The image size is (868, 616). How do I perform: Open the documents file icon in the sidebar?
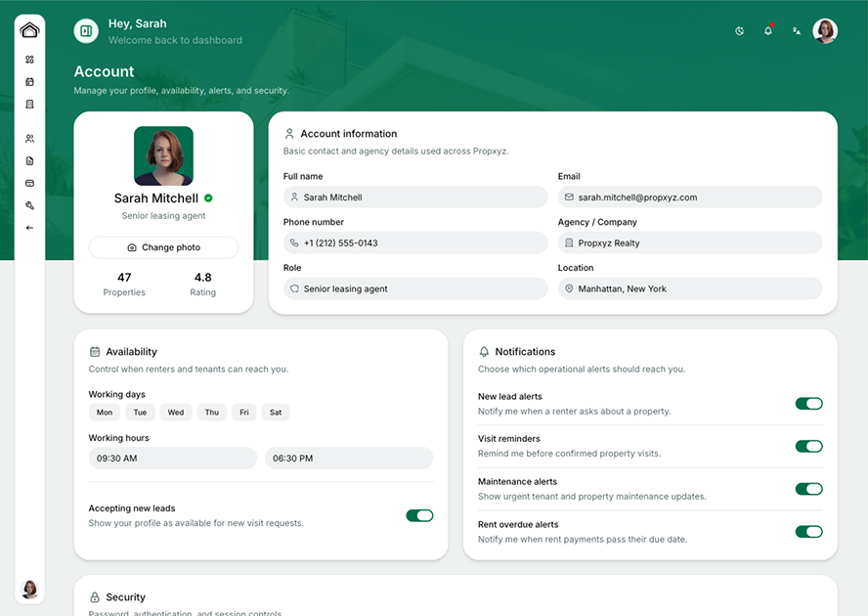[x=30, y=161]
